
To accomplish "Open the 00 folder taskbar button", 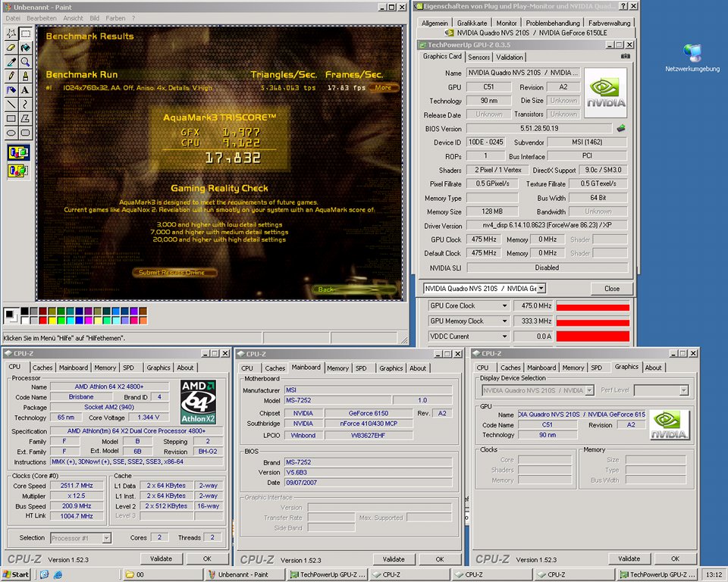I will pos(162,574).
